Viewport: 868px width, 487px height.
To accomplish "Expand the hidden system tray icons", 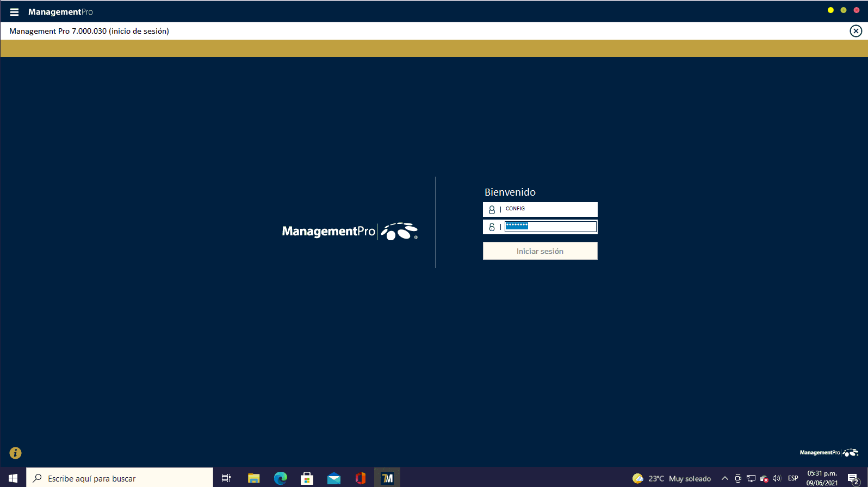I will point(724,478).
